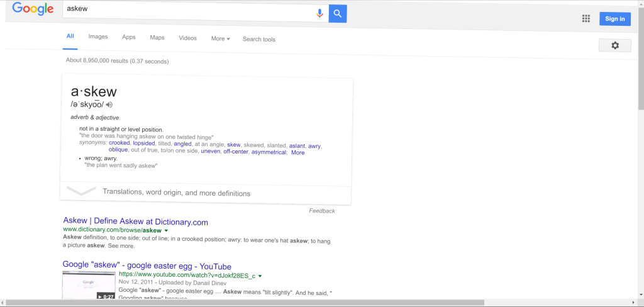This screenshot has width=644, height=307.
Task: Click the YouTube video thumbnail
Action: tap(89, 285)
